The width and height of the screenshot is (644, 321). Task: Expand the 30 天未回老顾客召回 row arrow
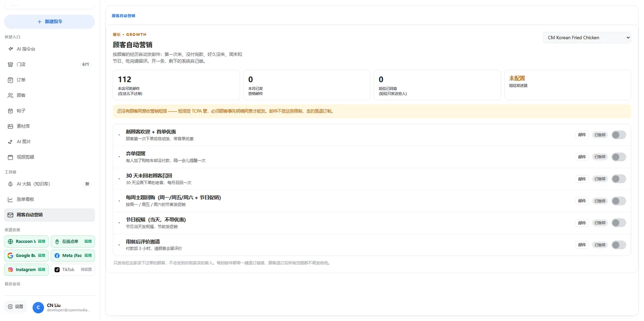120,179
